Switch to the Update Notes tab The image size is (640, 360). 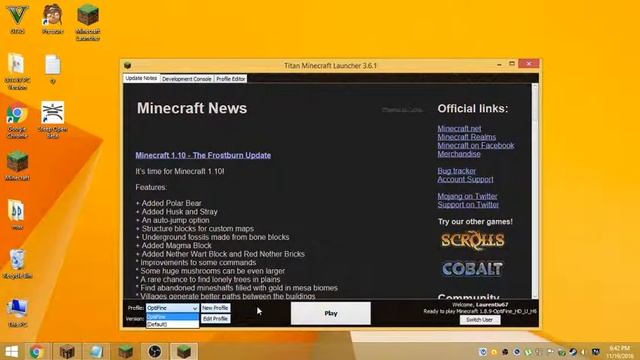click(x=141, y=78)
